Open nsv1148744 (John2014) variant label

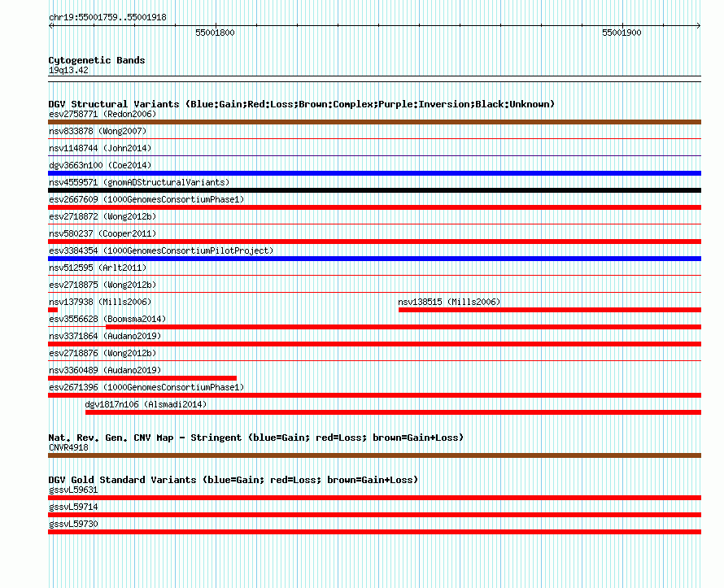click(x=100, y=148)
